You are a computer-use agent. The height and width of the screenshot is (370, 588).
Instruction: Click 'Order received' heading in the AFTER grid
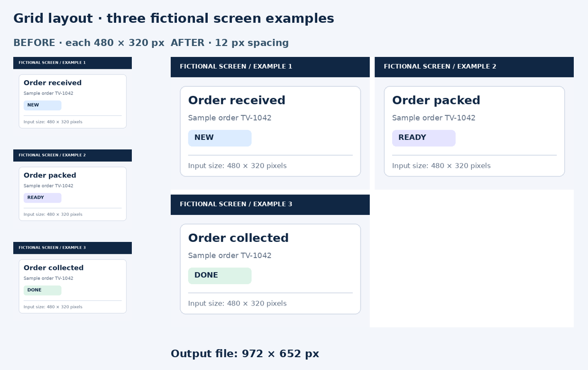tap(237, 101)
